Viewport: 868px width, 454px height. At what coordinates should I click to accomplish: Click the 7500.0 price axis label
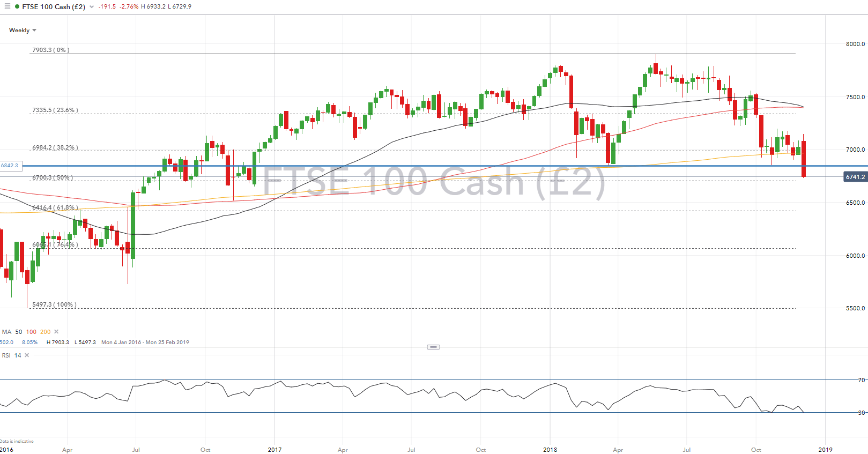pyautogui.click(x=855, y=97)
